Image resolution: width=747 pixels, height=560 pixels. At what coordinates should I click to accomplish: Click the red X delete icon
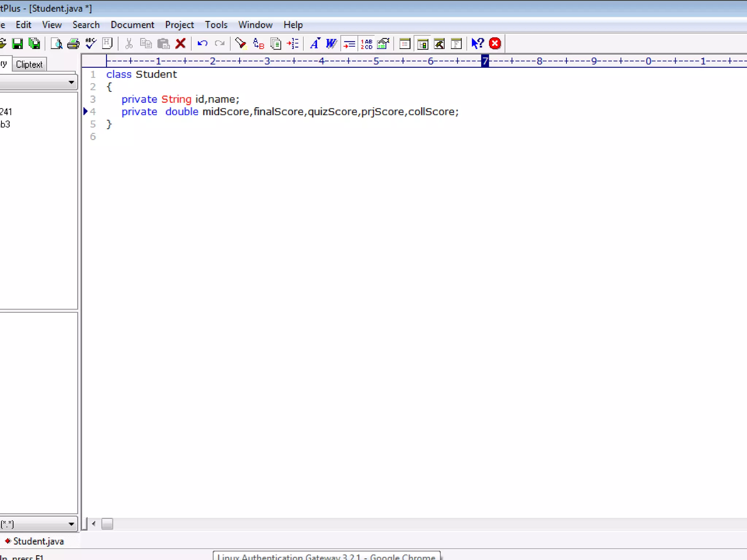[180, 44]
